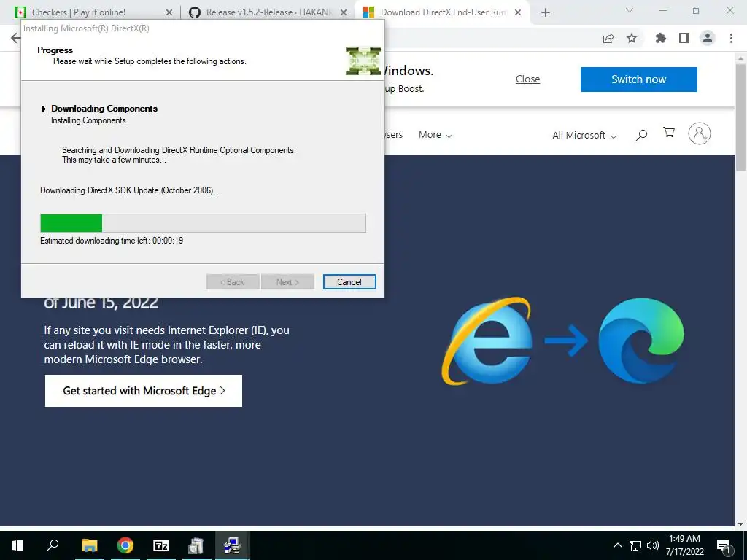Close the Download DirectX tab

518,13
